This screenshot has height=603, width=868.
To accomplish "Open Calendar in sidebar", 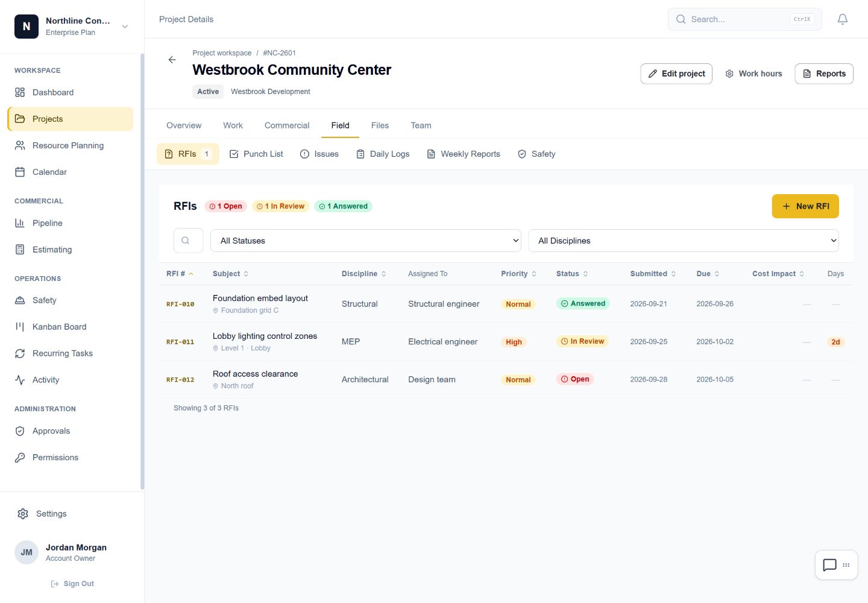I will point(70,172).
